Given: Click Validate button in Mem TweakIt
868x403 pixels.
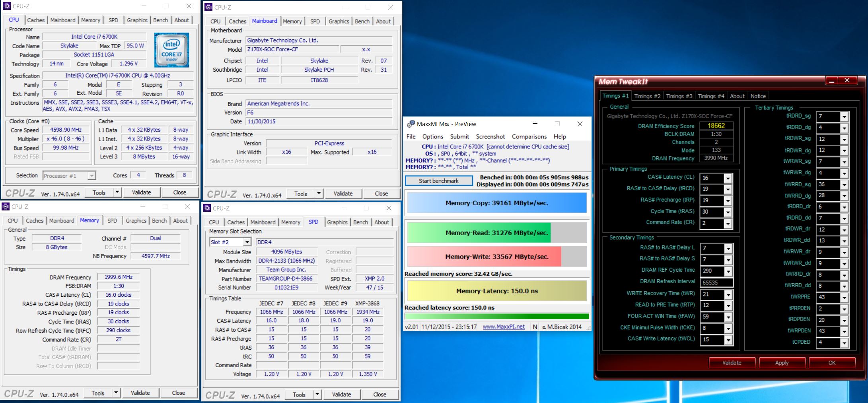Looking at the screenshot, I should click(x=732, y=363).
